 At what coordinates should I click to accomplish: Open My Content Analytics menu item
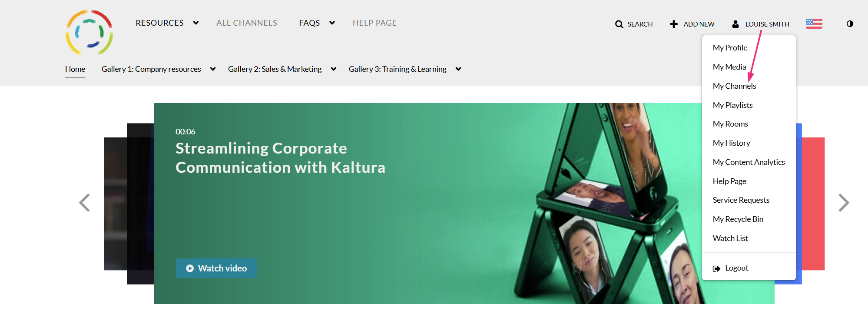749,162
